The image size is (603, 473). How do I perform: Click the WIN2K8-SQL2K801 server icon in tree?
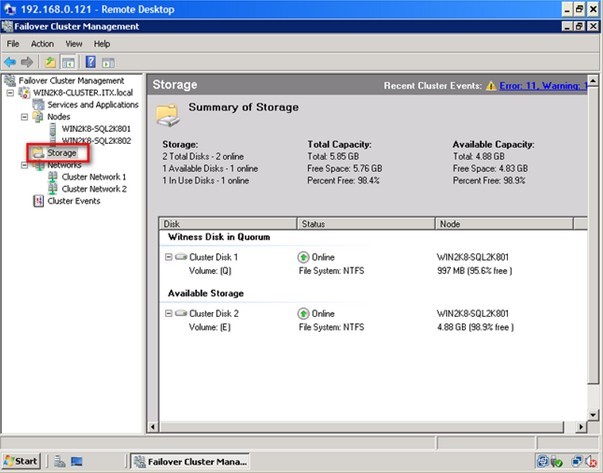[x=53, y=129]
